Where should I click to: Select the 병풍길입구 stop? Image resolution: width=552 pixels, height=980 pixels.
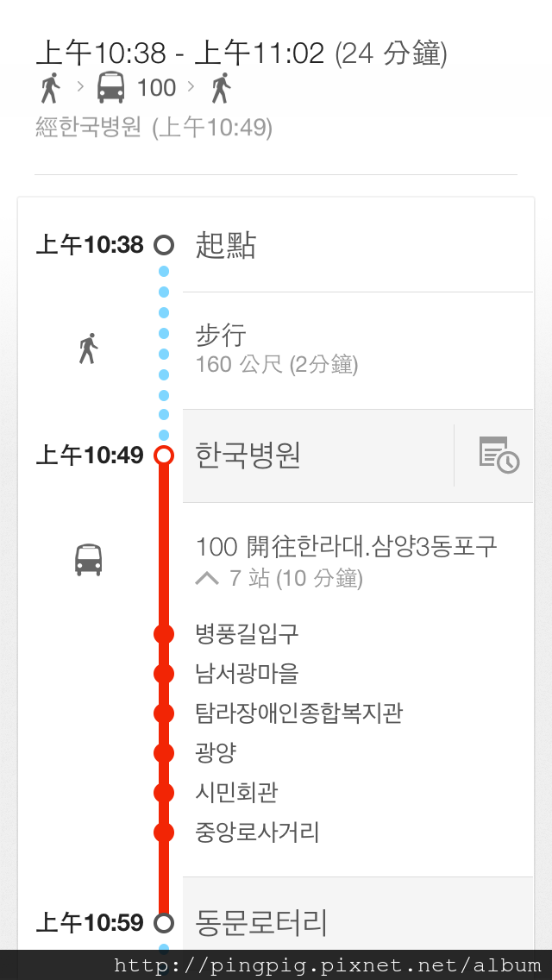tap(247, 634)
